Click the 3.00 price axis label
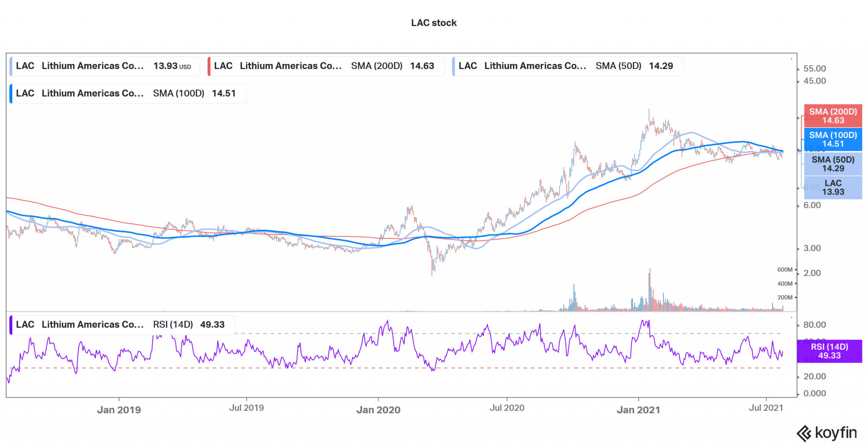 [812, 248]
